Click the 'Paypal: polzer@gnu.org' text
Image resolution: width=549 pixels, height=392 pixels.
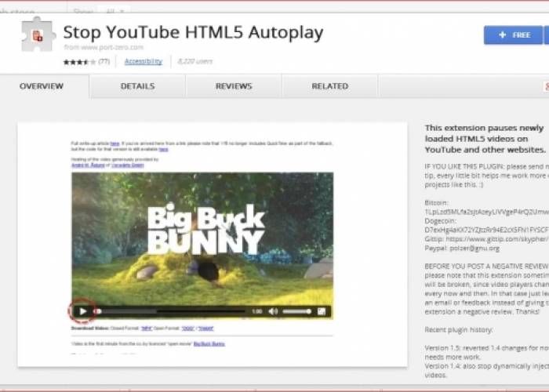tap(462, 249)
